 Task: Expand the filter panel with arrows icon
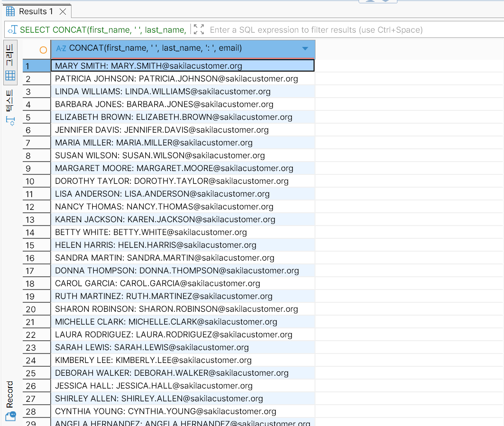[x=199, y=30]
